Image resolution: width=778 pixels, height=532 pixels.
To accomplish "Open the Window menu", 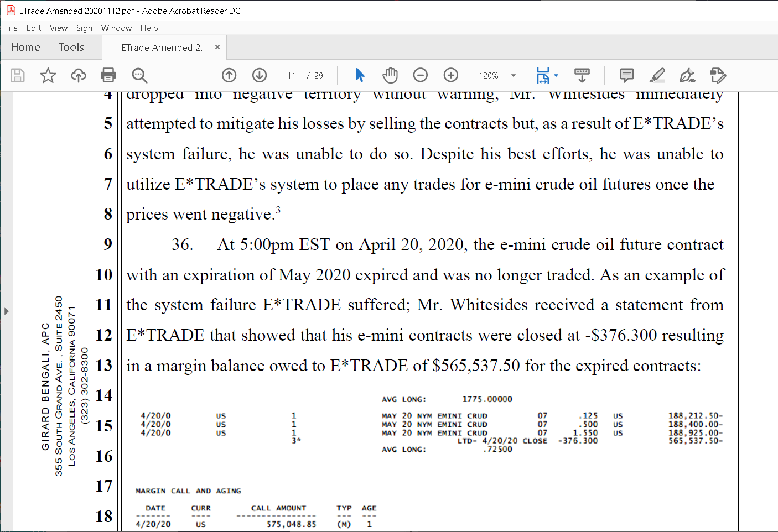I will 116,28.
